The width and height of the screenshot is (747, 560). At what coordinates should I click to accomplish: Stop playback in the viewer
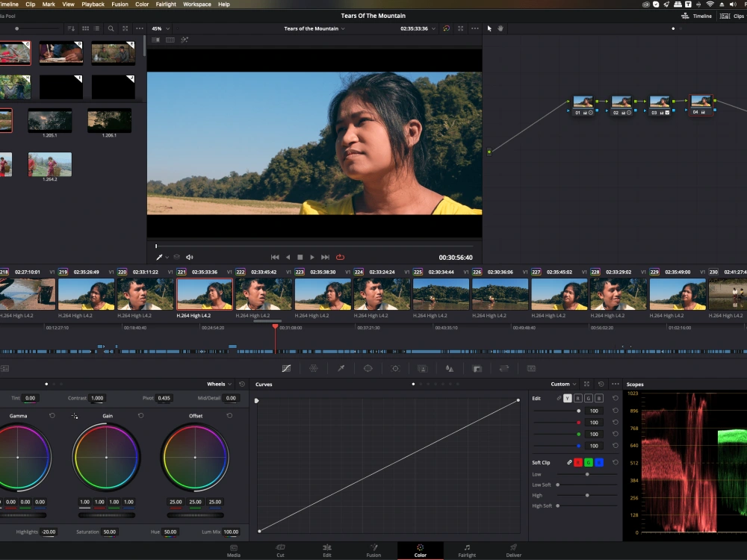click(300, 257)
